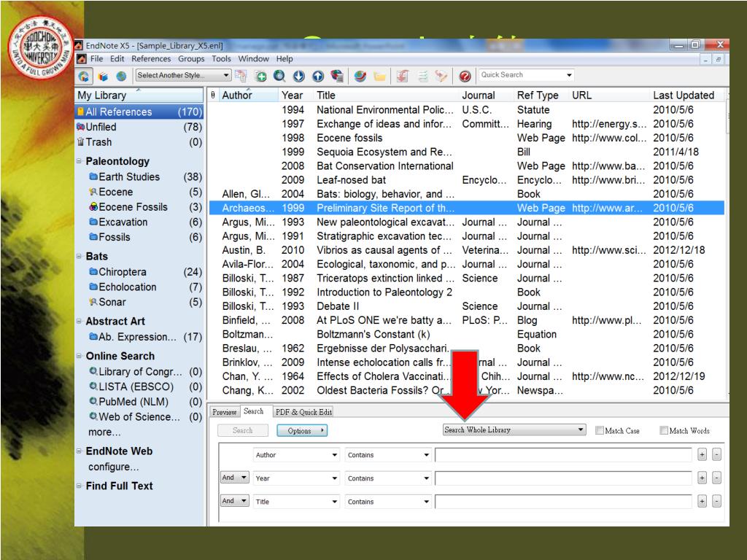The image size is (747, 560).
Task: Open Help with the red question mark icon
Action: [x=465, y=76]
